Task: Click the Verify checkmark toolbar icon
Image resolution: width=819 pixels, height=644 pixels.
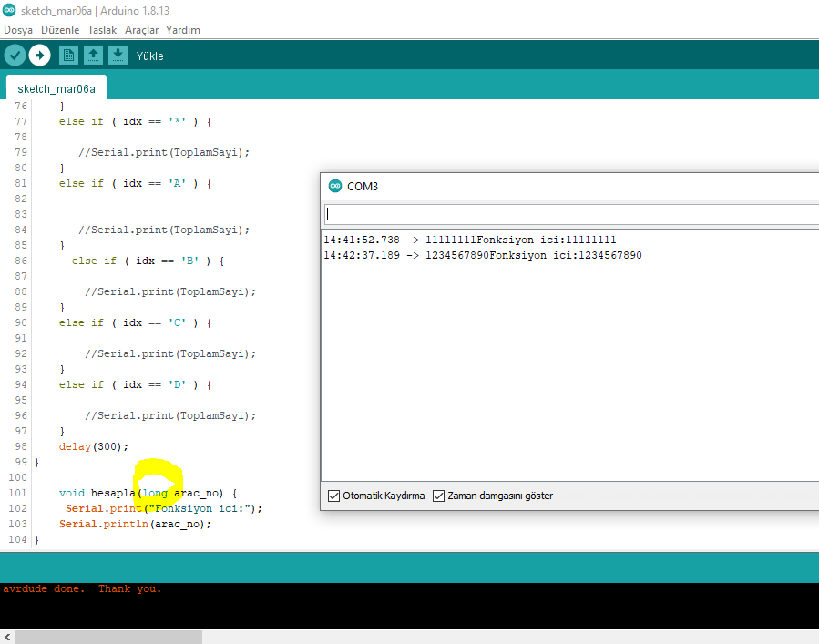Action: 15,56
